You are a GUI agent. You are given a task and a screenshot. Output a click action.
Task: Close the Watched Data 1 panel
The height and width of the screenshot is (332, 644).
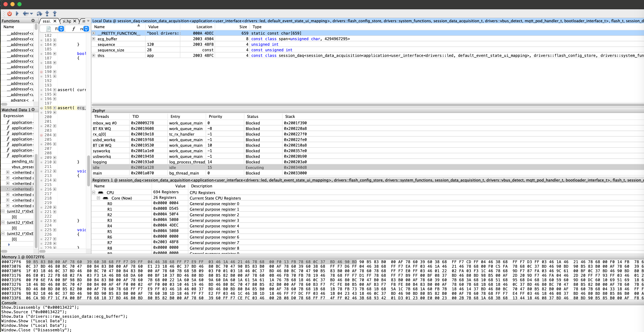[x=33, y=110]
